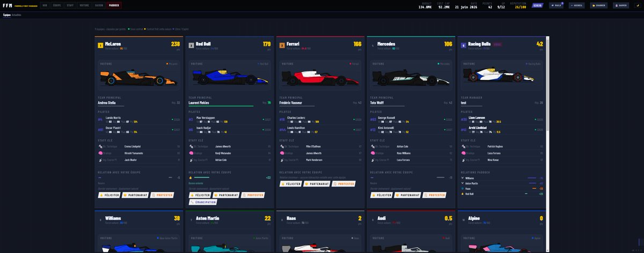The width and height of the screenshot is (644, 253).
Task: Click PARTENARIAT button on Ferrari card
Action: tap(317, 183)
